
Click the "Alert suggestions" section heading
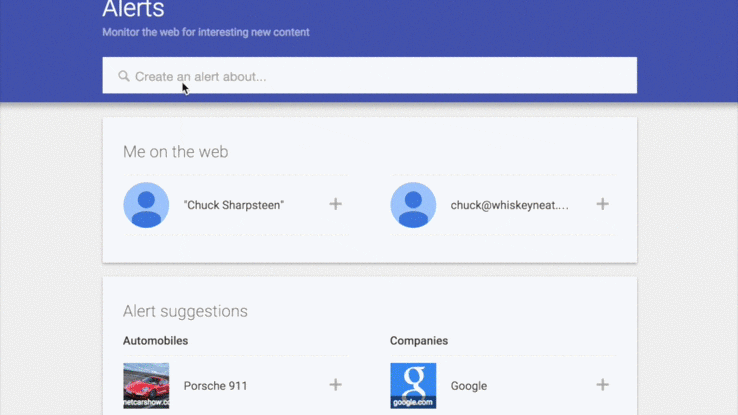click(185, 311)
